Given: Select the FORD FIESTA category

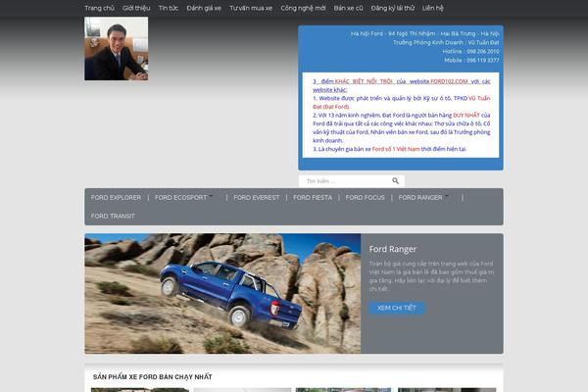Looking at the screenshot, I should 313,198.
